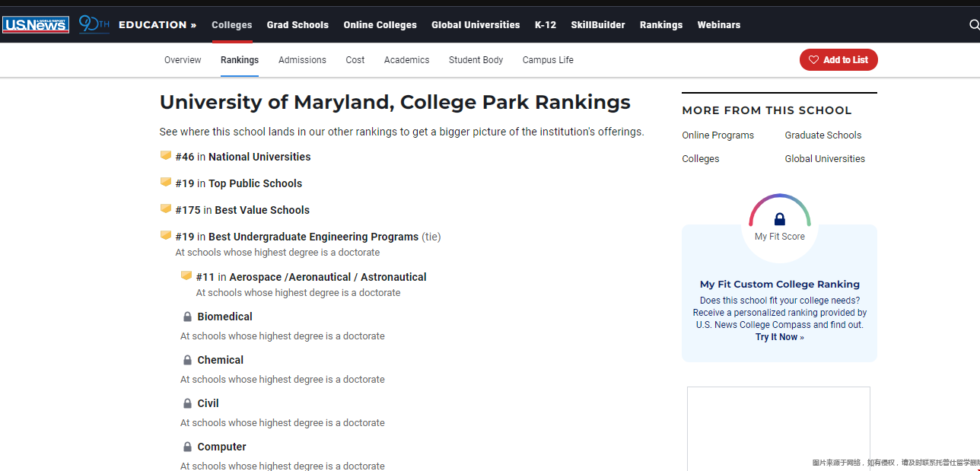Open the search magnifier icon
This screenshot has height=471, width=980.
[974, 25]
